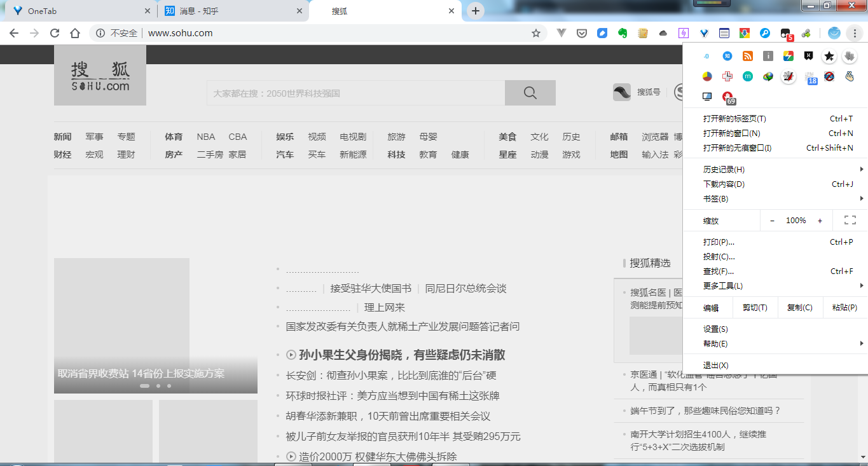Open the Vue devtools extension icon
The image size is (868, 466).
561,33
